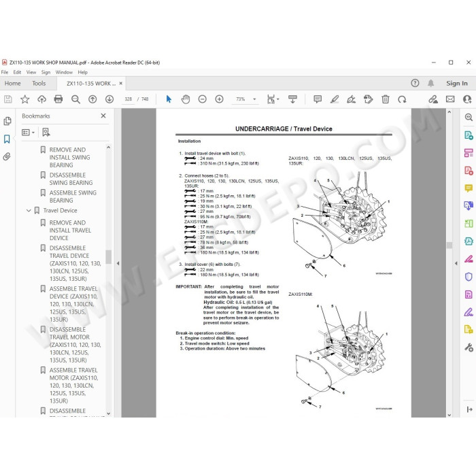Open the More Tools wrench icon

tap(469, 347)
